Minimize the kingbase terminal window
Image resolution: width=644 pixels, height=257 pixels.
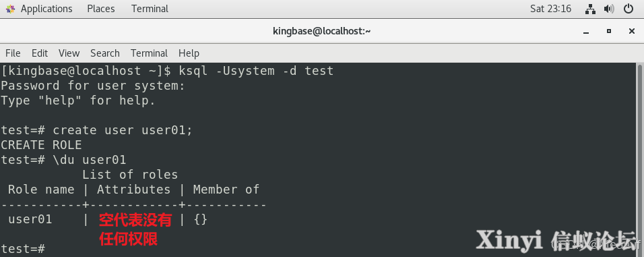click(586, 31)
